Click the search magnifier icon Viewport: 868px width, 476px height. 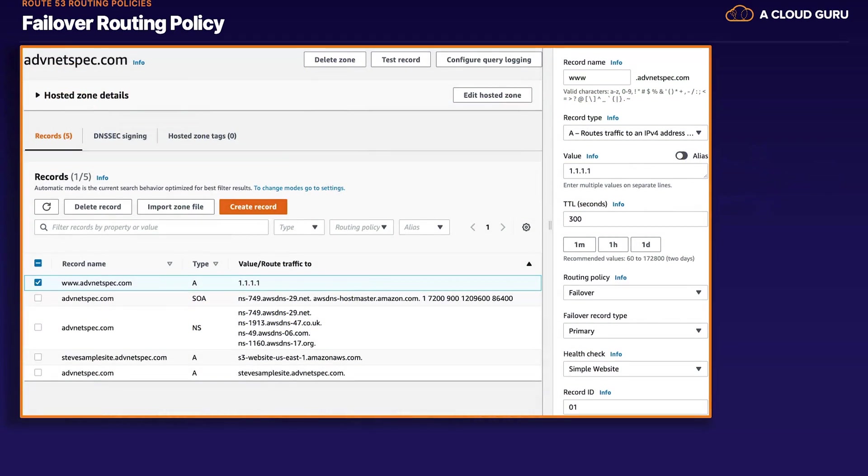44,227
